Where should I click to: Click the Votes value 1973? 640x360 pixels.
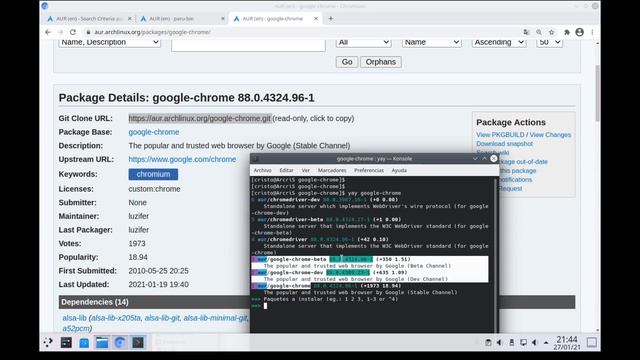pos(137,244)
